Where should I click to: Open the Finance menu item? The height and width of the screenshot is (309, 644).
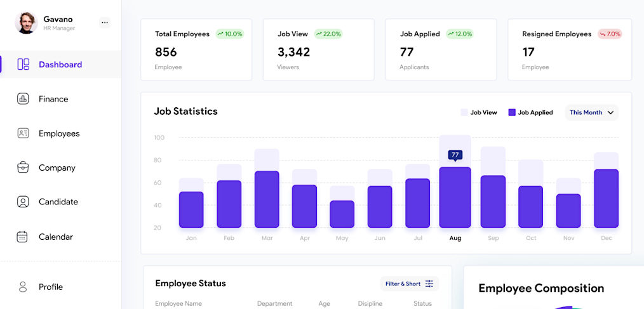coord(53,99)
